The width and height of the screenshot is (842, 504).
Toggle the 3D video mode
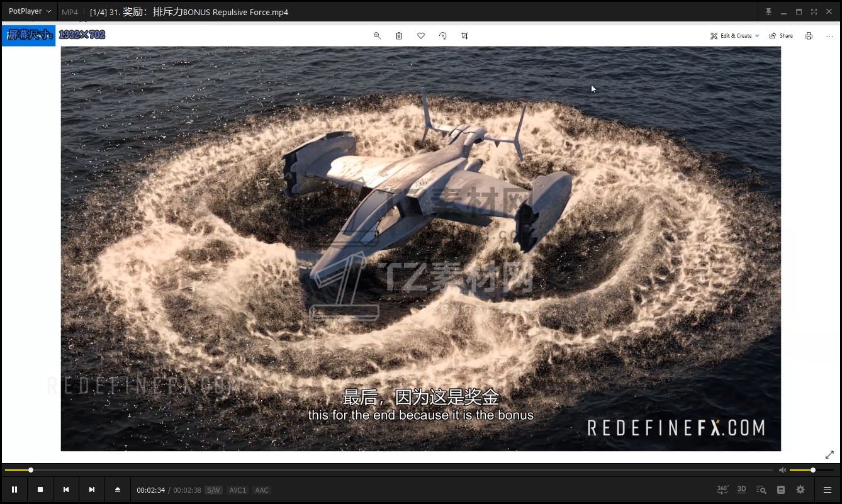tap(742, 490)
